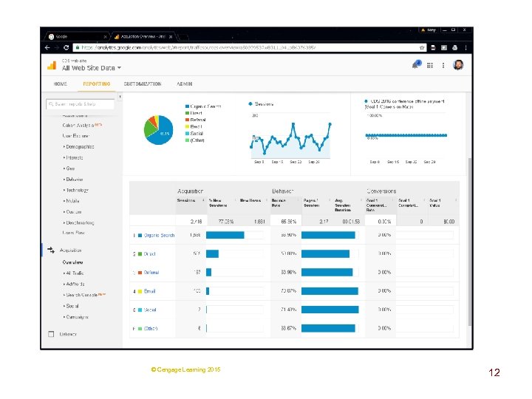This screenshot has height=399, width=532.
Task: Open the Acquisition section in sidebar
Action: click(71, 250)
